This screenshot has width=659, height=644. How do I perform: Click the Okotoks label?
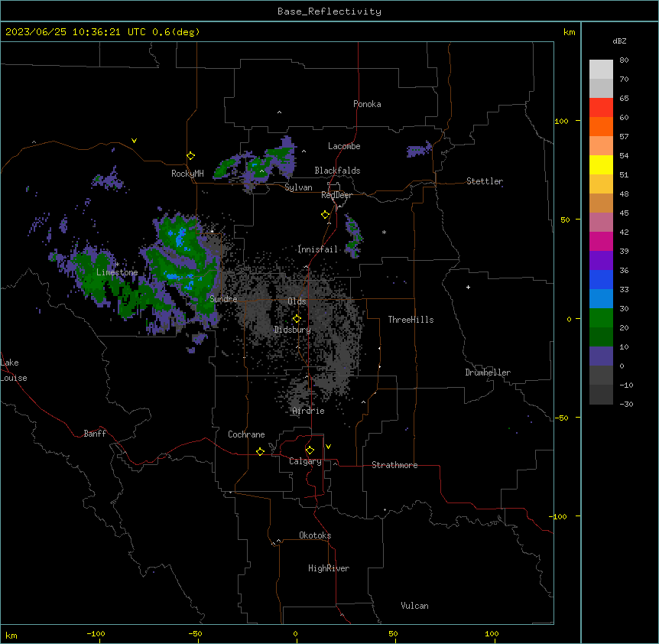coord(315,535)
